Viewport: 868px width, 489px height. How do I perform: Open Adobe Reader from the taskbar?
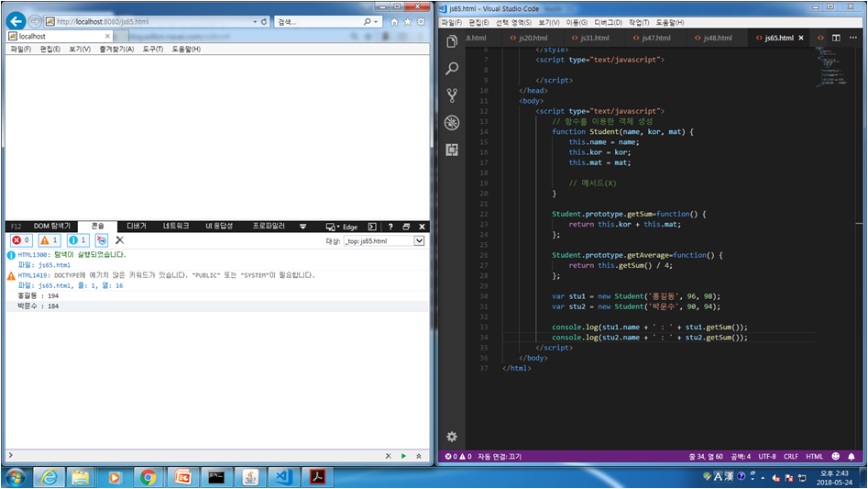[x=318, y=477]
